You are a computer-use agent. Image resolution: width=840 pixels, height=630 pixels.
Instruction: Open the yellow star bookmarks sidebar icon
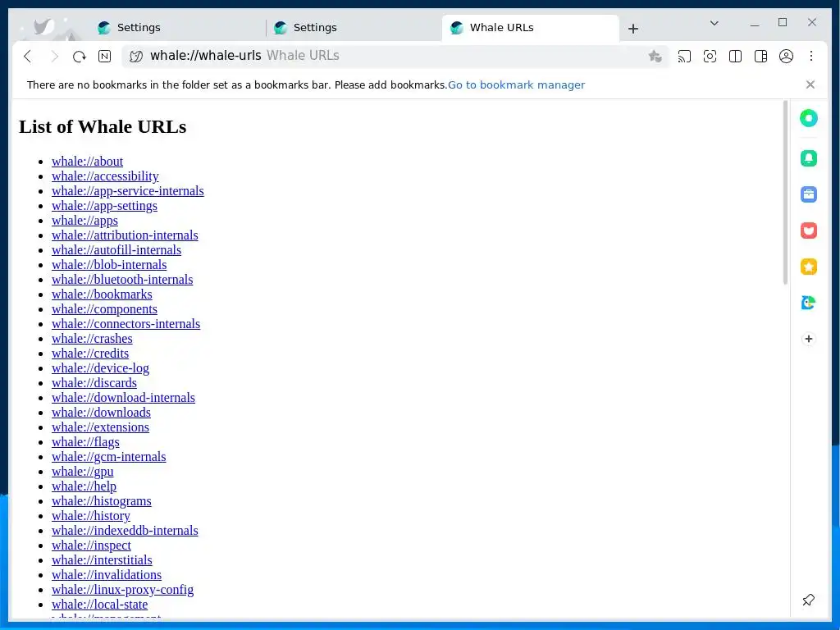pos(808,267)
